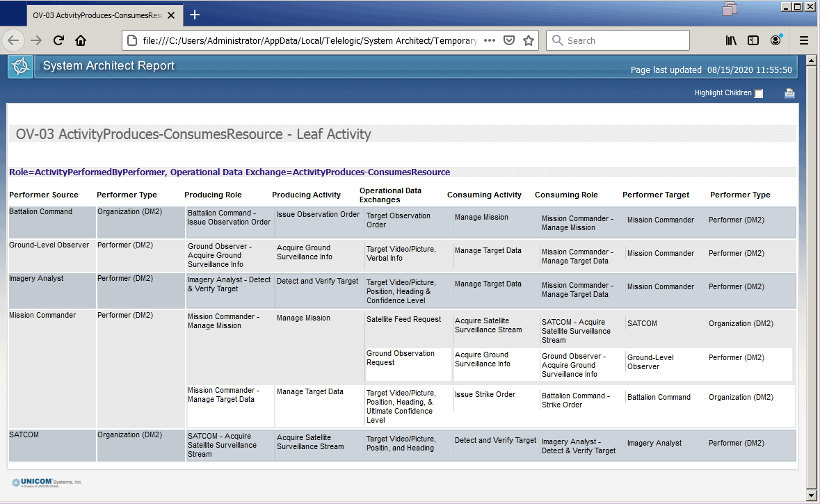The width and height of the screenshot is (820, 504).
Task: Click the 'Role=ActivityPerformedByPerformer' heading line
Action: [x=229, y=172]
